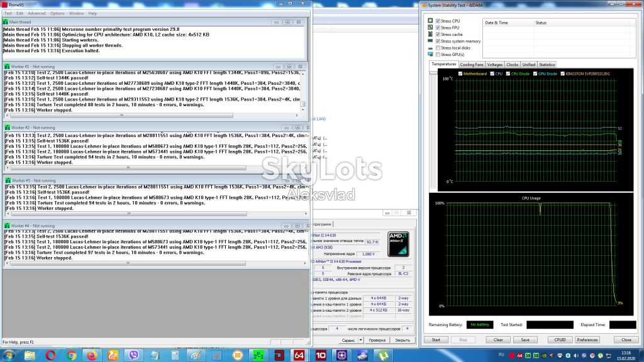Click the AIDA64 '64' tray icon
The height and width of the screenshot is (362, 644).
click(519, 356)
